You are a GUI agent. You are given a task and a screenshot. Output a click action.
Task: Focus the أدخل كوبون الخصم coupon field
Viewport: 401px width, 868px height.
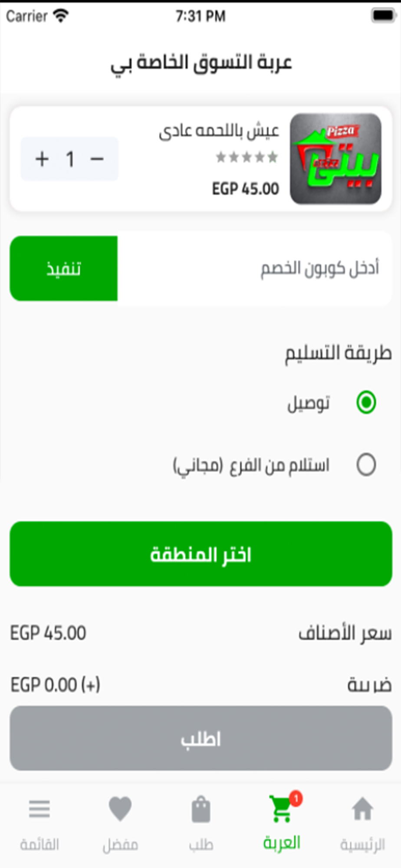[255, 268]
